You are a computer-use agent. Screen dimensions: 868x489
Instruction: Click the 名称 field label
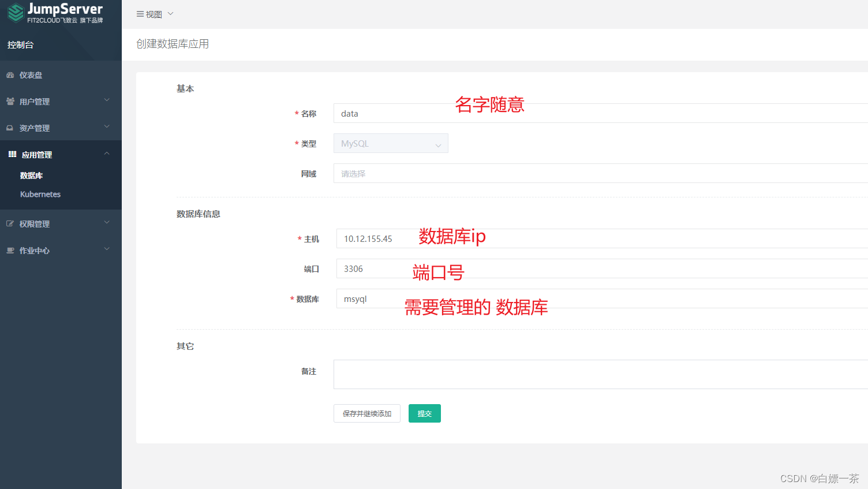[x=309, y=114]
